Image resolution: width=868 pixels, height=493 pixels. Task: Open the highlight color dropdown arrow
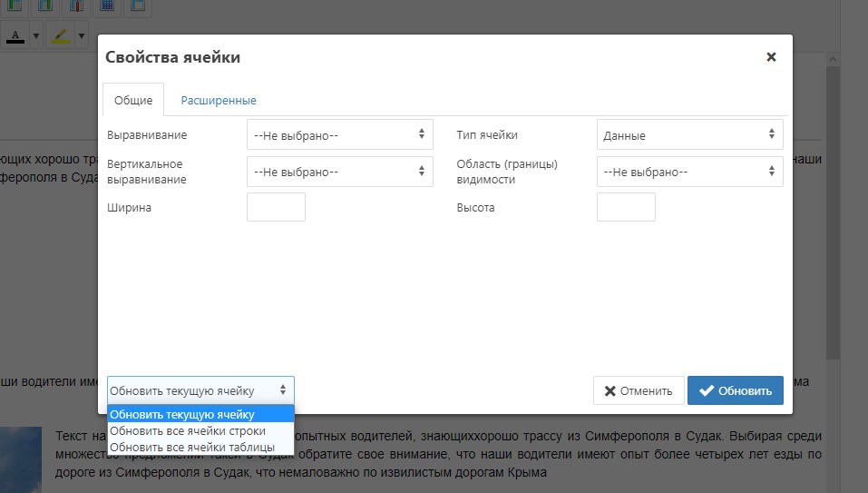pos(82,36)
